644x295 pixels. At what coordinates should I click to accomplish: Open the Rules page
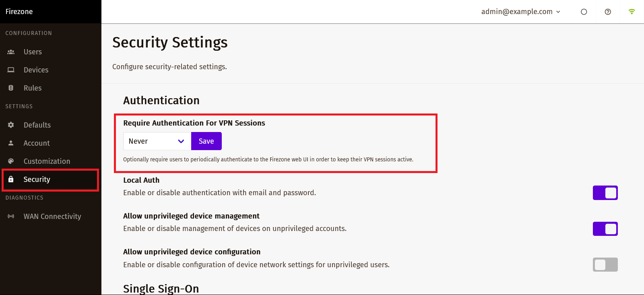pyautogui.click(x=51, y=88)
